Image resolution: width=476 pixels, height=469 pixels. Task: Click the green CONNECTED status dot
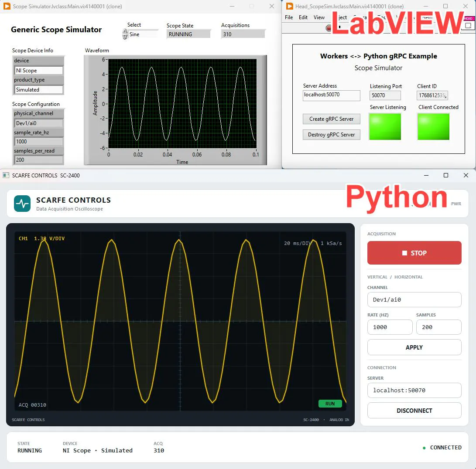tap(424, 448)
